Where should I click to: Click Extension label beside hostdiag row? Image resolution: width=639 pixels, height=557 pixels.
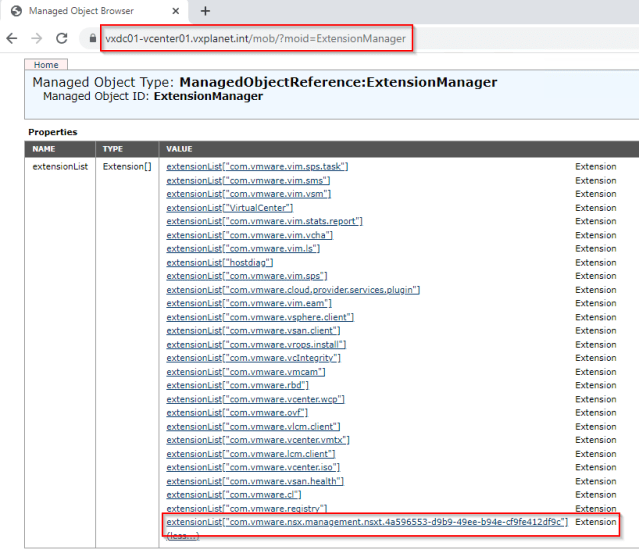click(x=595, y=262)
